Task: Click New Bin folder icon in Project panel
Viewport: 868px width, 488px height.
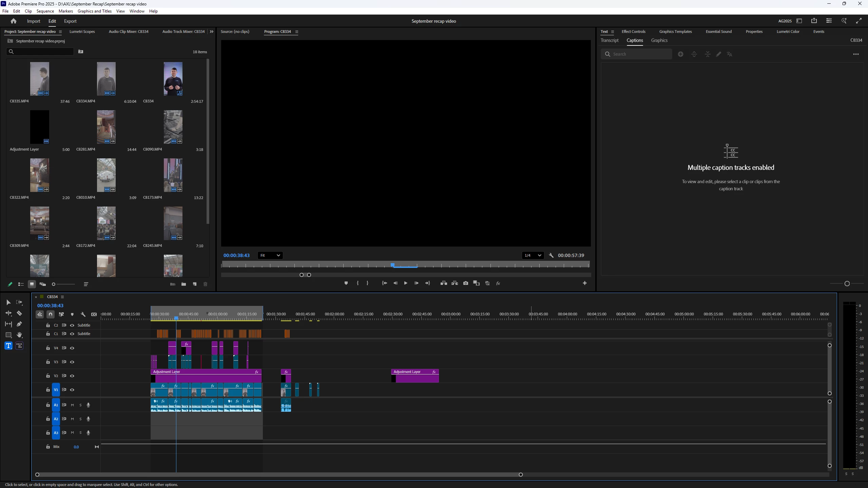Action: coord(184,284)
